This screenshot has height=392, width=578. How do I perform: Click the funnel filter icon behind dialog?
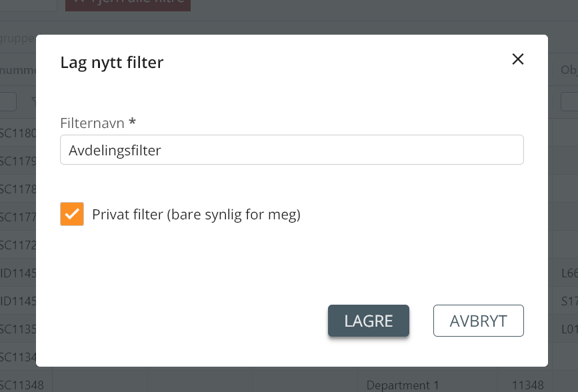(x=33, y=101)
